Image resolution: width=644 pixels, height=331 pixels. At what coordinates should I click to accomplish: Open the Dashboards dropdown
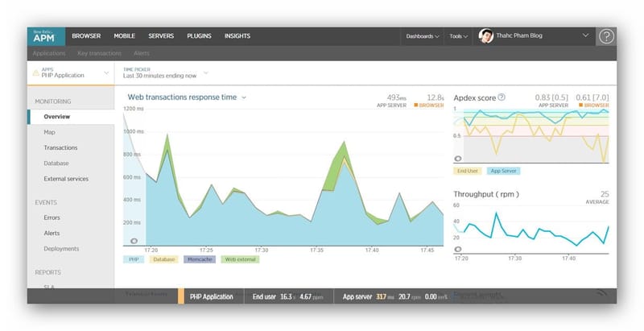(422, 36)
